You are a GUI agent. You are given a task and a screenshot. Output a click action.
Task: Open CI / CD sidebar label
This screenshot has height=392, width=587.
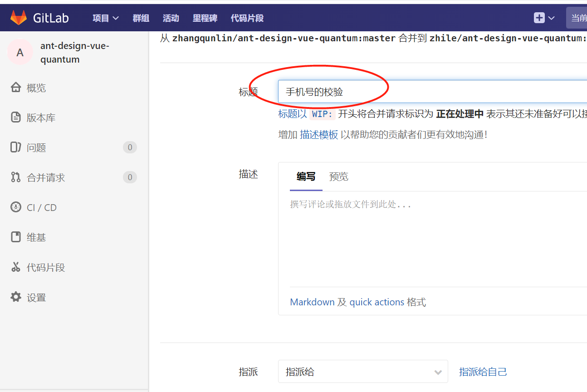tap(42, 208)
